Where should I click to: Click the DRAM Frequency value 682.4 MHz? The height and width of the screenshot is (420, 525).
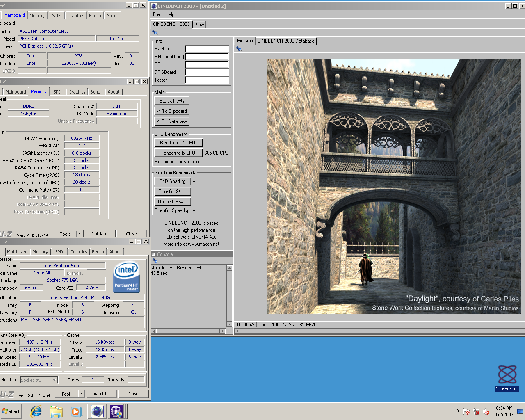click(82, 139)
